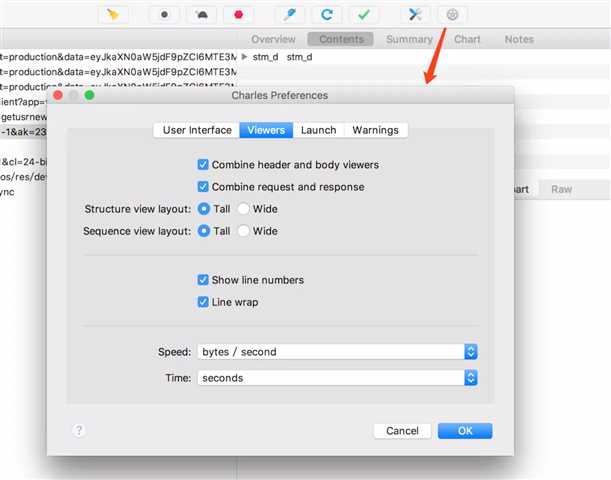This screenshot has height=480, width=611.
Task: Disable Show line numbers checkbox
Action: tap(203, 280)
